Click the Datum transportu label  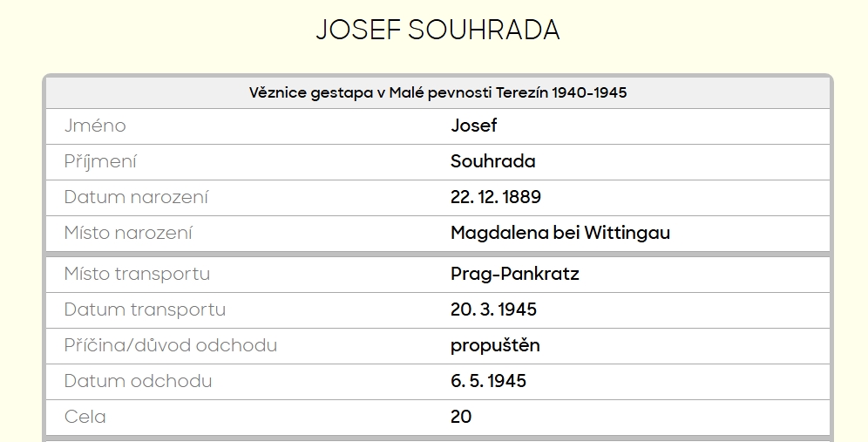(145, 309)
